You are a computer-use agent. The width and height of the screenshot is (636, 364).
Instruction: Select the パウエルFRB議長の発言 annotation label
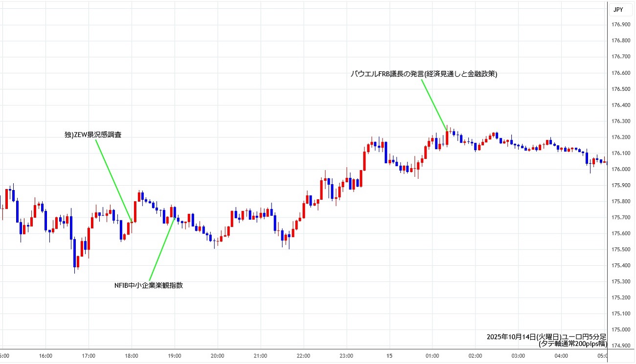(424, 74)
